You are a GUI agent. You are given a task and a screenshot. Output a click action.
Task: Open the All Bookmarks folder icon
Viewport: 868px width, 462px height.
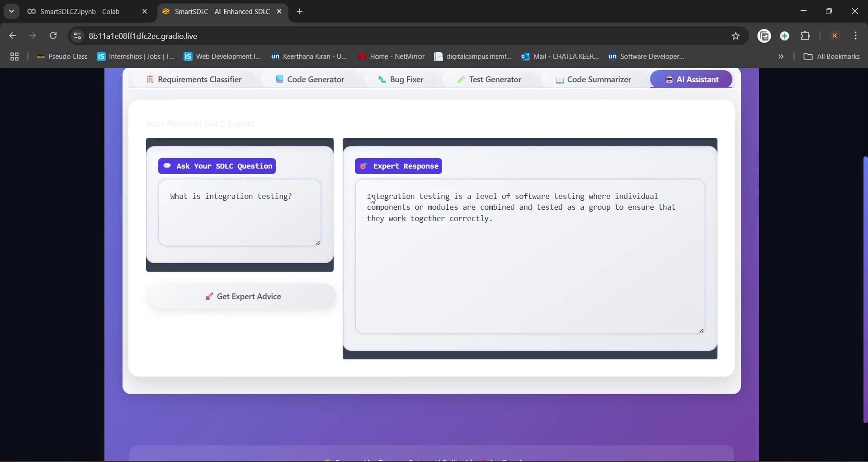coord(809,56)
